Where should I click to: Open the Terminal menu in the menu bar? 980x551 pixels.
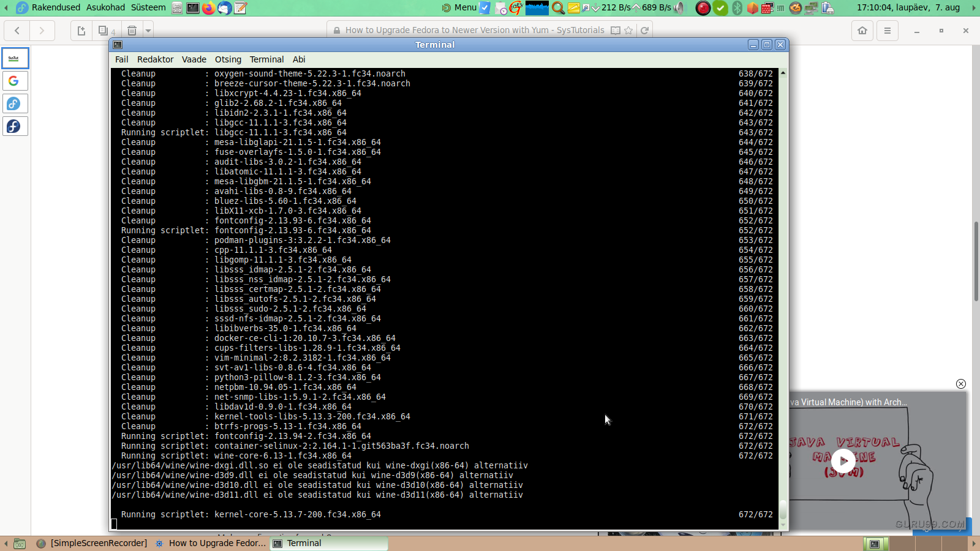pos(266,59)
